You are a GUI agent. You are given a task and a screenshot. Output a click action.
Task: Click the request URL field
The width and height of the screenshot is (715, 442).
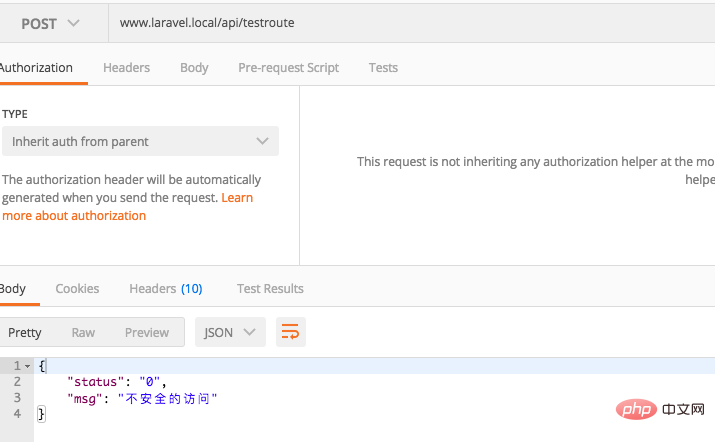click(412, 23)
